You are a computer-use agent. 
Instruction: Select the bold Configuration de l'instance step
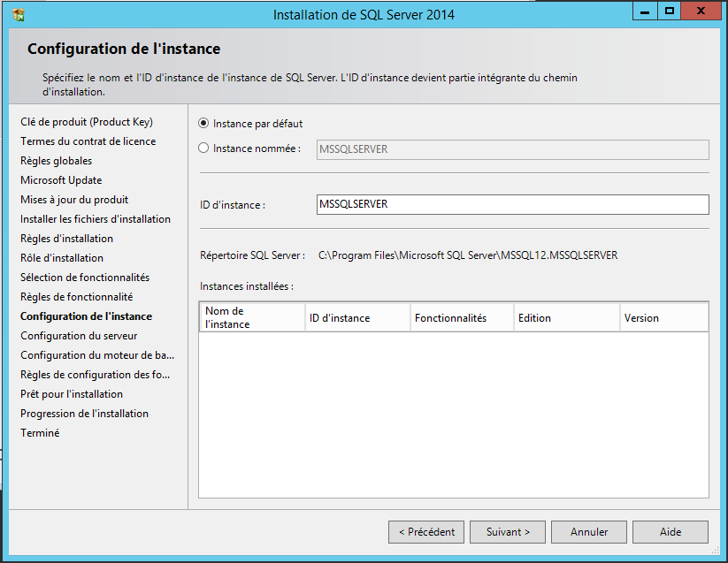click(x=87, y=316)
